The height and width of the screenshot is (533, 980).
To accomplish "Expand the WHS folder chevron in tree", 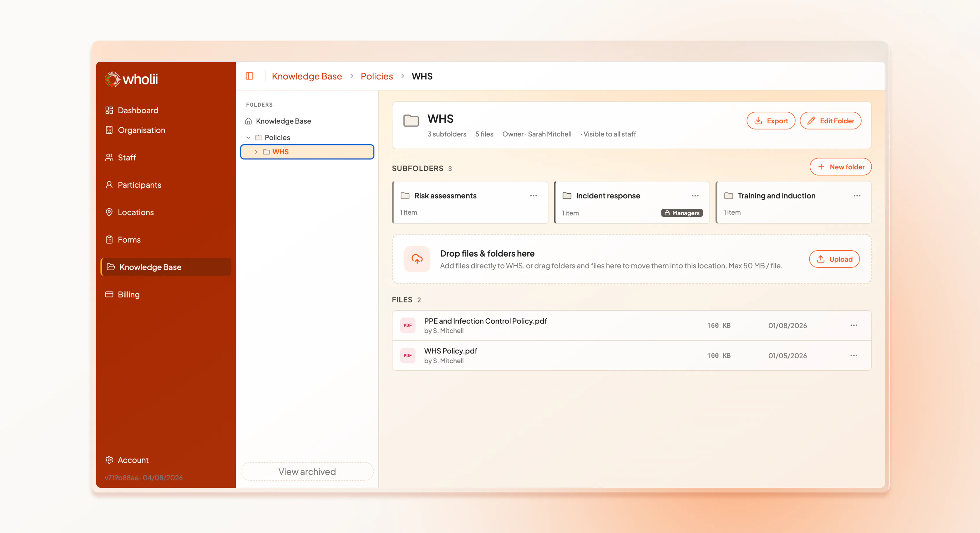I will tap(256, 152).
